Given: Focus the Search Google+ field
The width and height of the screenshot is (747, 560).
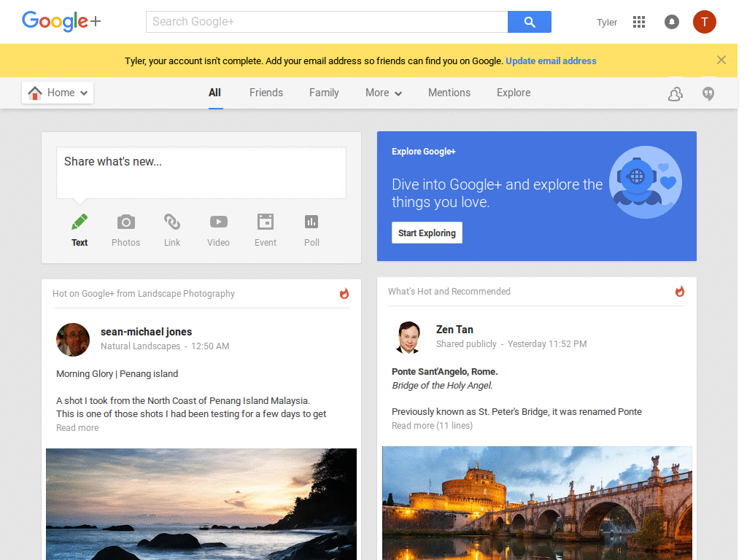Looking at the screenshot, I should 327,22.
